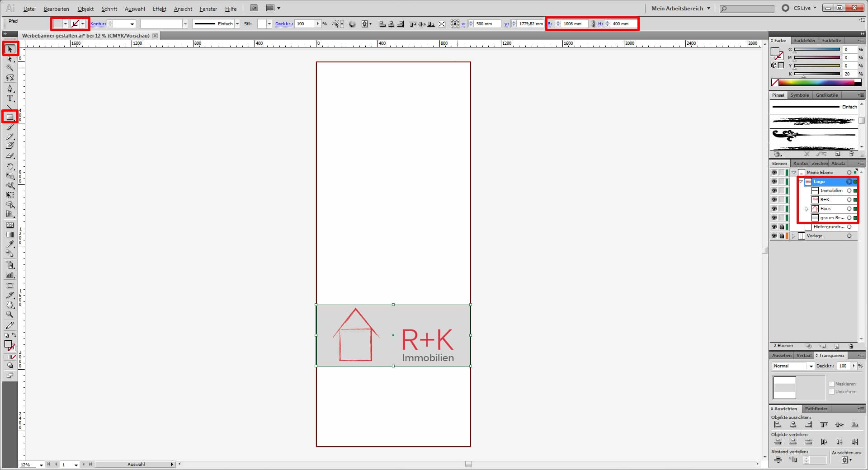Image resolution: width=868 pixels, height=470 pixels.
Task: Click the width (B) input field
Action: pos(574,24)
